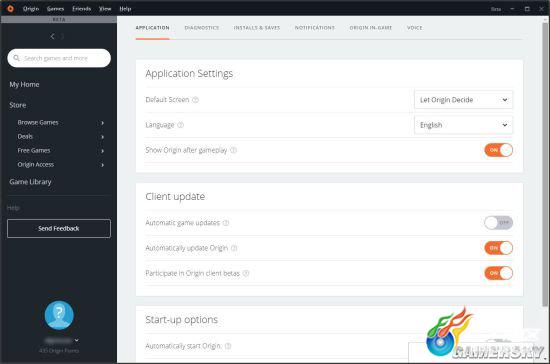The image size is (550, 364).
Task: Click the Help link in sidebar
Action: (13, 208)
